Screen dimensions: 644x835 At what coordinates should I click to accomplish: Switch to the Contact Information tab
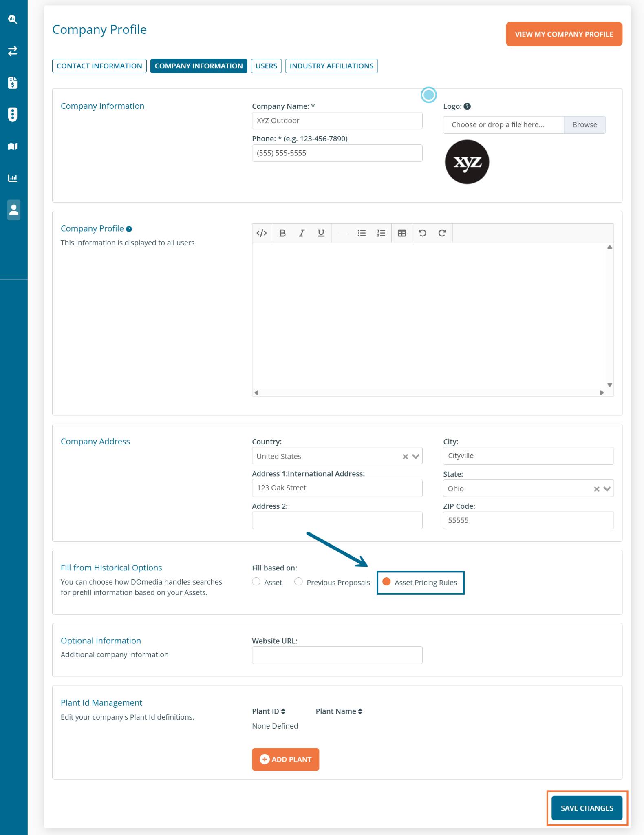point(99,66)
